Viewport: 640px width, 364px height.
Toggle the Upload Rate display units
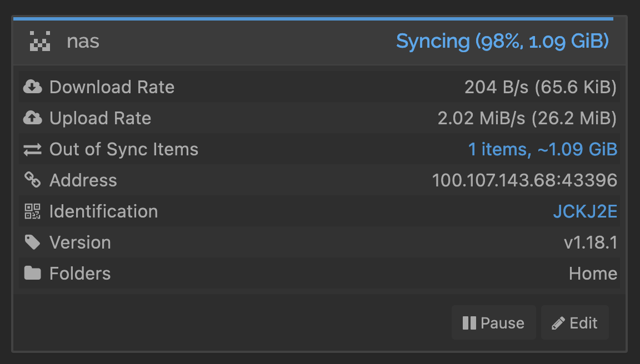tap(527, 118)
